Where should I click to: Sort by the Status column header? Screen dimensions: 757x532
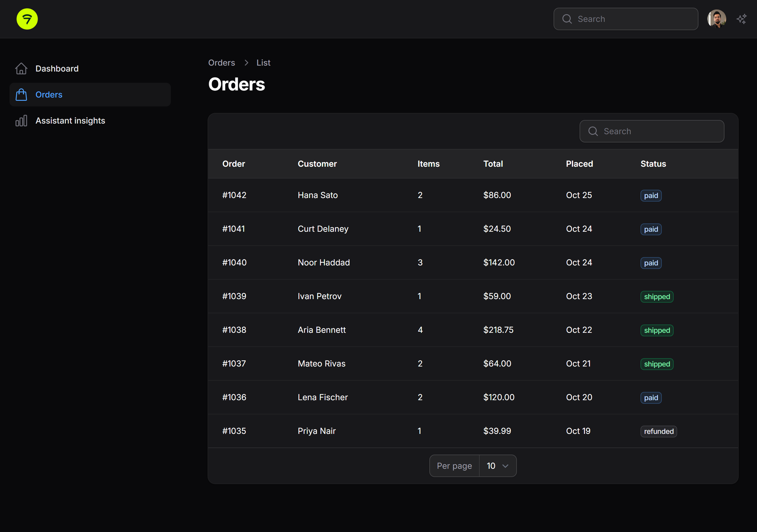coord(653,164)
